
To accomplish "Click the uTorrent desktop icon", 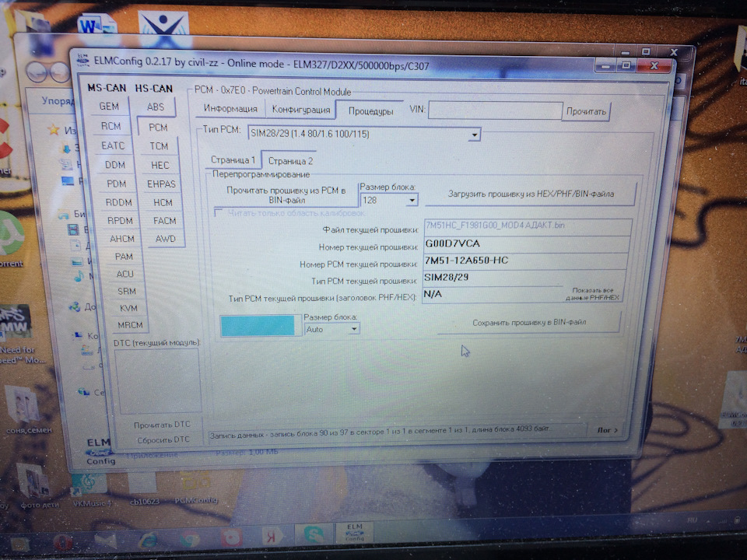I will pyautogui.click(x=12, y=238).
